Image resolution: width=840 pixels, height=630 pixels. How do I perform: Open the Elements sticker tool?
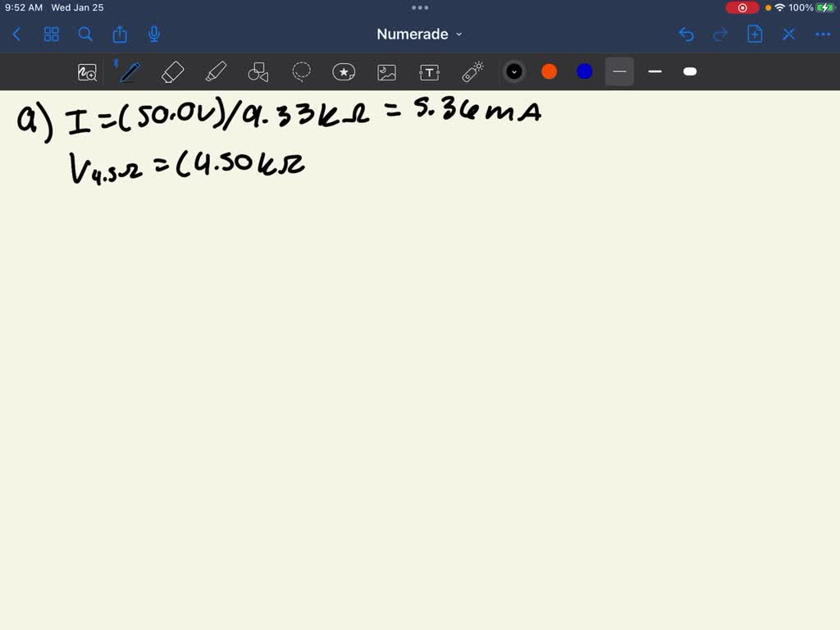point(344,72)
